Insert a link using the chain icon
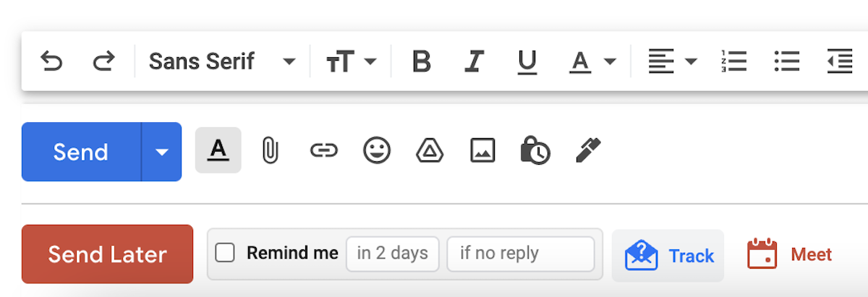 [x=323, y=150]
